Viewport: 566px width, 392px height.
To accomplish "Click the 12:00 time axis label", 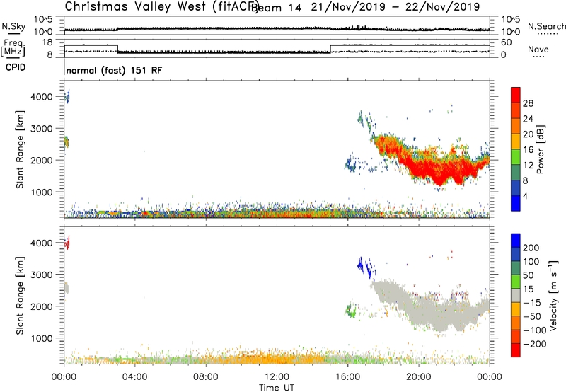I will click(277, 377).
